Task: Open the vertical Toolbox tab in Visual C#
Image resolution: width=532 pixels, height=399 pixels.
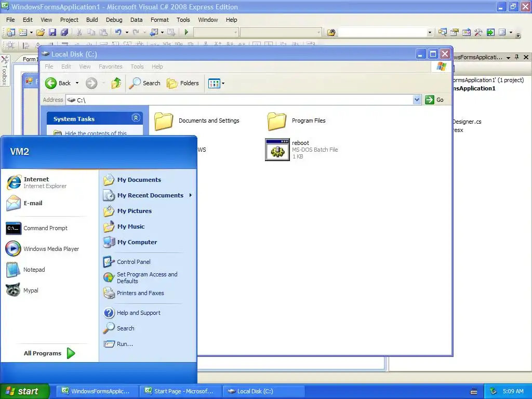Action: 4,71
